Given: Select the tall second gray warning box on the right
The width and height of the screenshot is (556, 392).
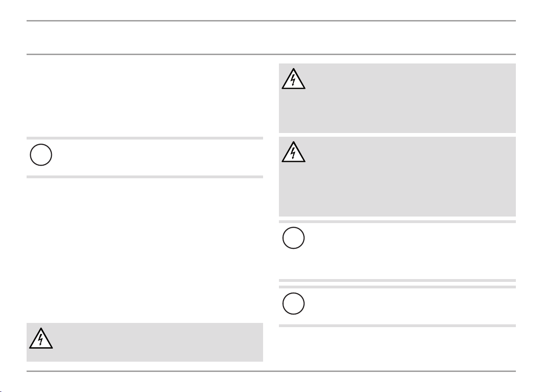Looking at the screenshot, I should pyautogui.click(x=397, y=177).
